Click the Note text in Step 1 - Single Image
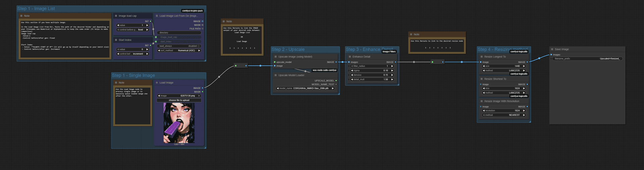Image resolution: width=644 pixels, height=170 pixels. [x=132, y=106]
